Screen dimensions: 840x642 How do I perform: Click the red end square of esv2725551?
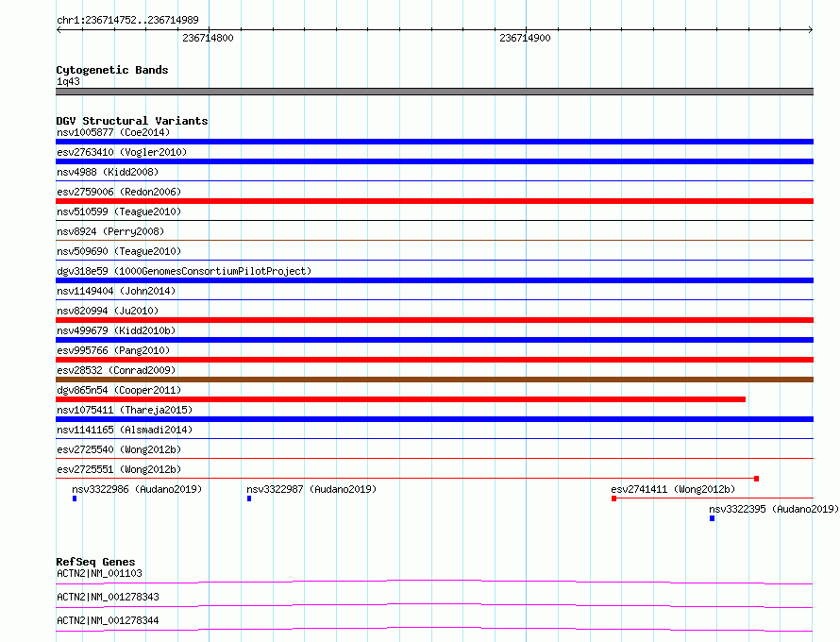756,479
